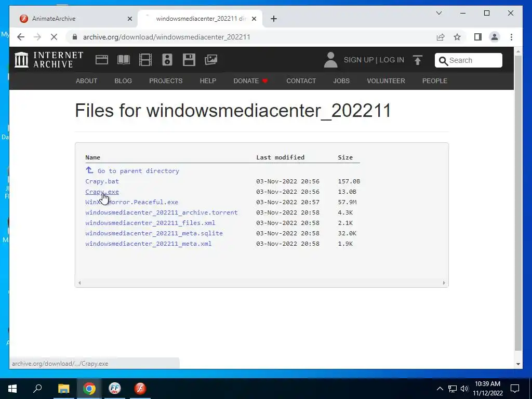This screenshot has width=532, height=399.
Task: Show hidden system tray icons
Action: (440, 389)
